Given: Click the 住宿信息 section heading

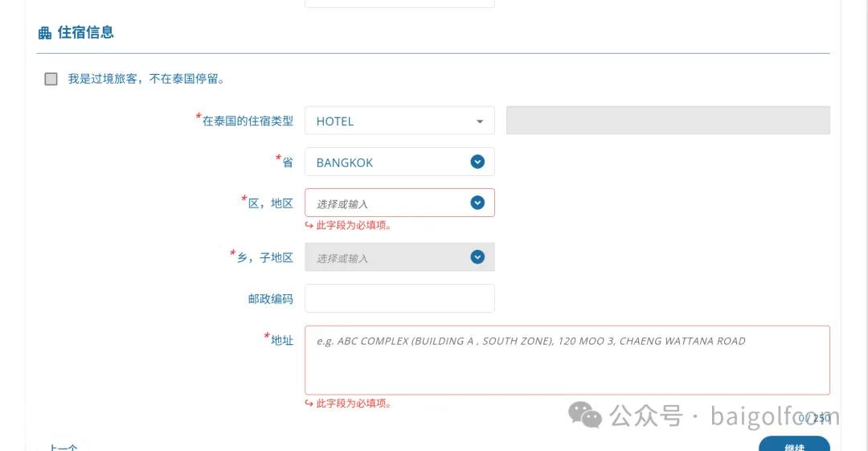Looking at the screenshot, I should [85, 32].
